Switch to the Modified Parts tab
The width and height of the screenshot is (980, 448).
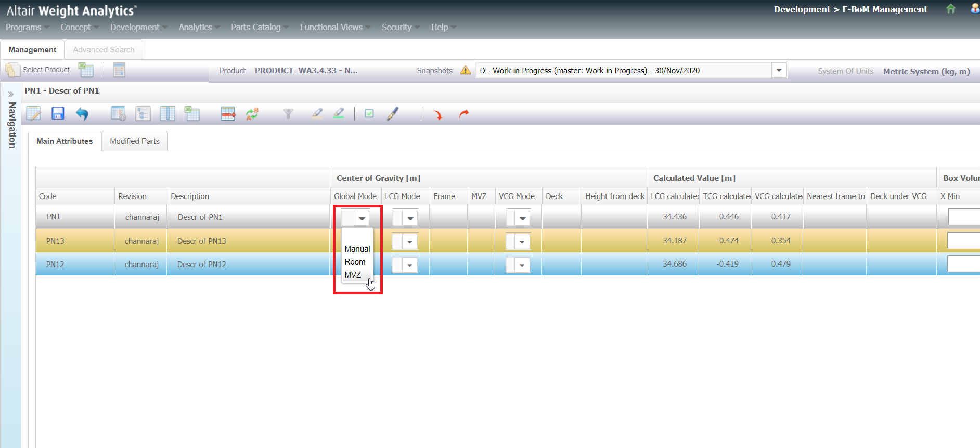[x=135, y=141]
